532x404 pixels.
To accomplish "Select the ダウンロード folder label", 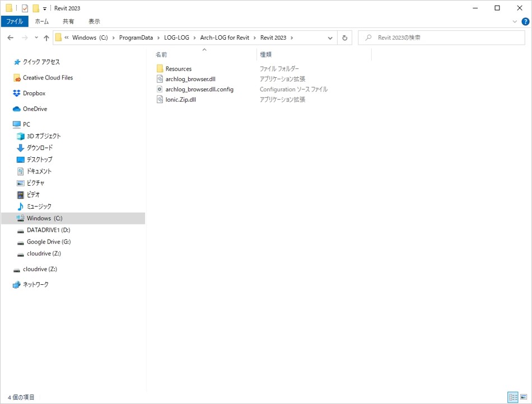I will click(40, 148).
